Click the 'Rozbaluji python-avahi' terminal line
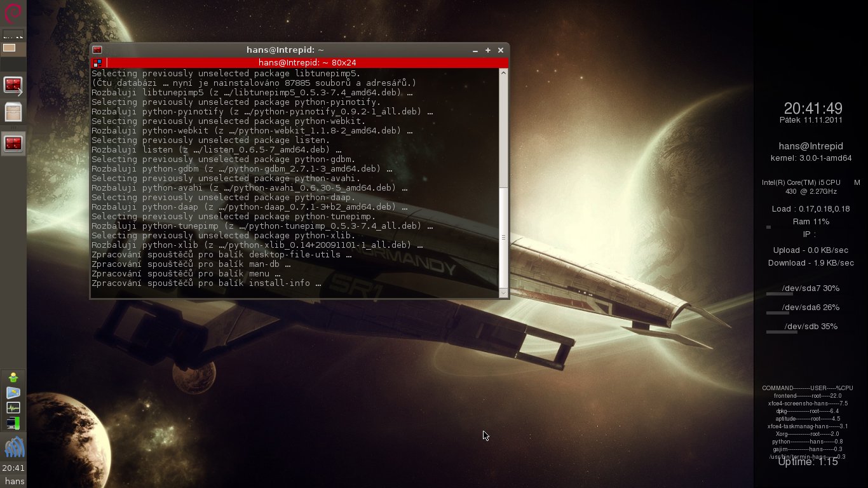Image resolution: width=868 pixels, height=488 pixels. click(x=250, y=188)
